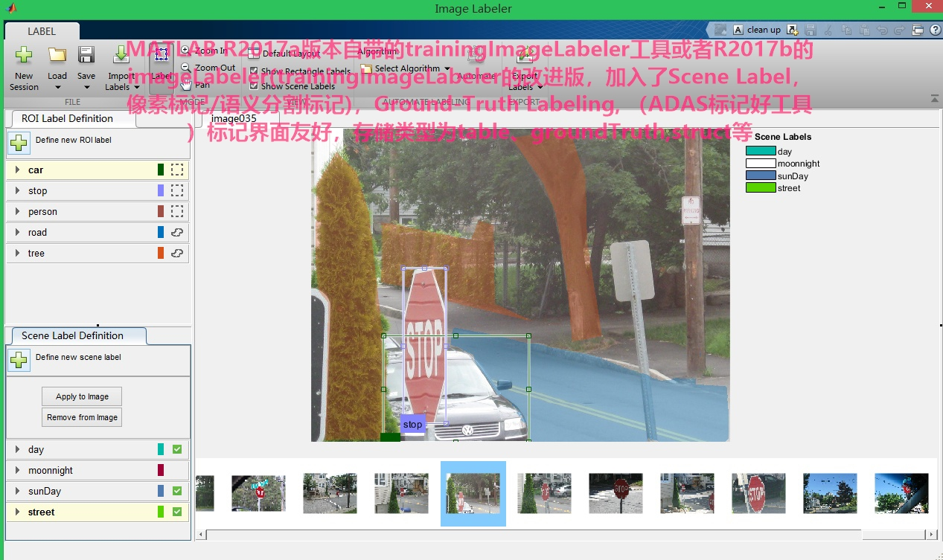
Task: Click the redo arrow in quick access bar
Action: coord(900,30)
